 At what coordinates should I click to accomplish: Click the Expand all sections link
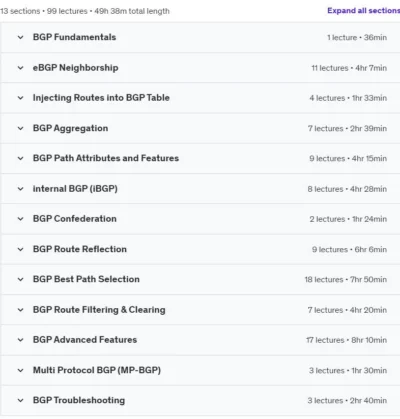363,11
